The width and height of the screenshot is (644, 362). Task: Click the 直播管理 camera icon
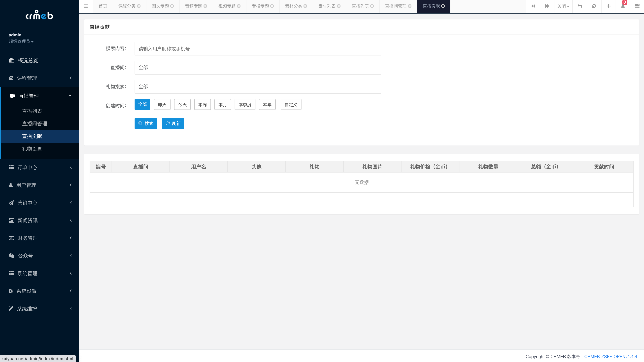pos(12,96)
